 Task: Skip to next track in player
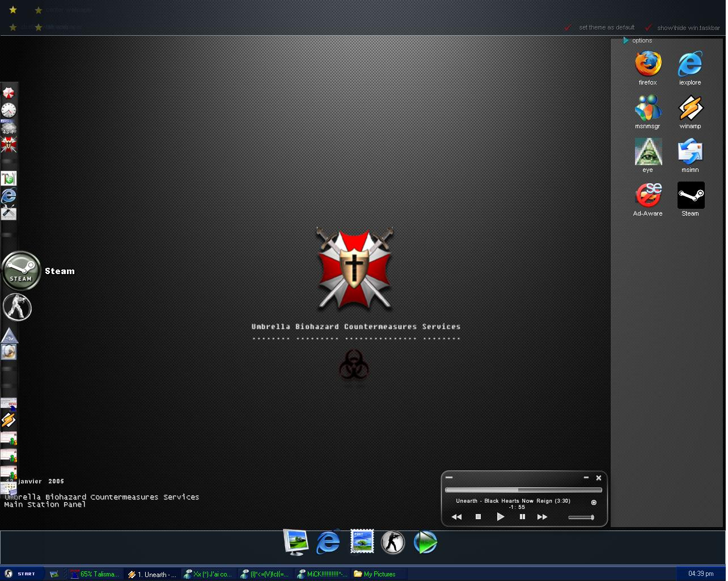[x=542, y=516]
